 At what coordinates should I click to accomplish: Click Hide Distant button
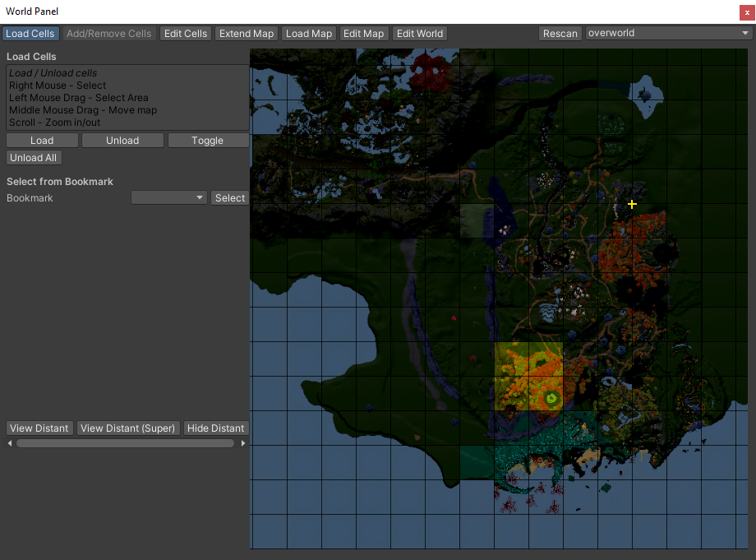[215, 428]
